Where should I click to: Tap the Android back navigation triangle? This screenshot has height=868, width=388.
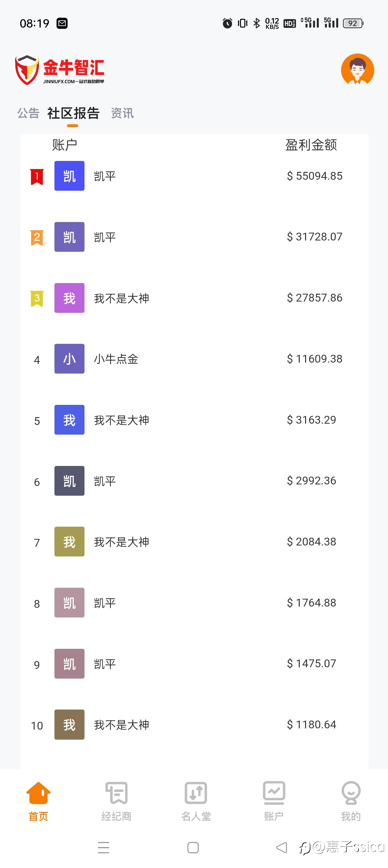pos(282,847)
